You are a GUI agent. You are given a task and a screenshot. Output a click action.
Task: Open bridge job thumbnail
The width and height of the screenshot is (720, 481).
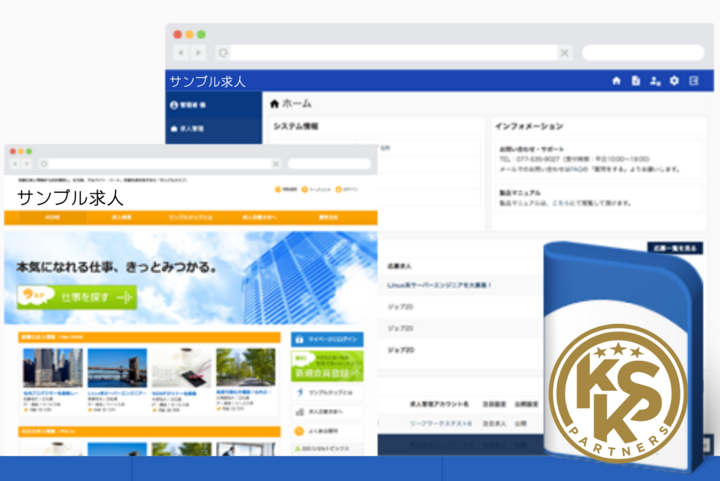[117, 368]
